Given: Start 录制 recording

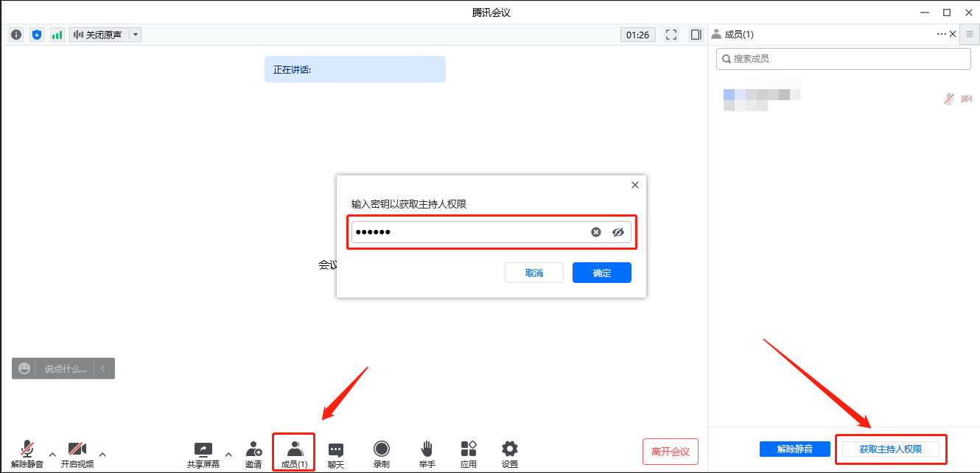Looking at the screenshot, I should click(x=381, y=455).
